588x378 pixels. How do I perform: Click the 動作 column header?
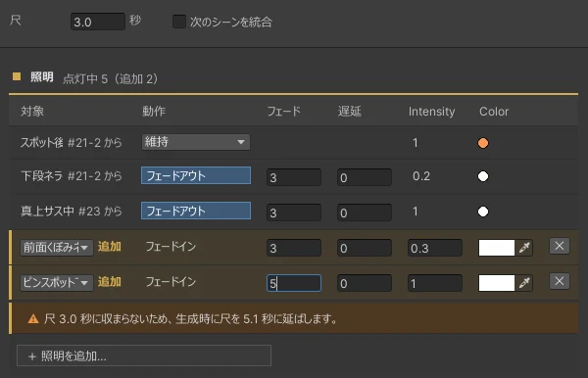pos(154,112)
